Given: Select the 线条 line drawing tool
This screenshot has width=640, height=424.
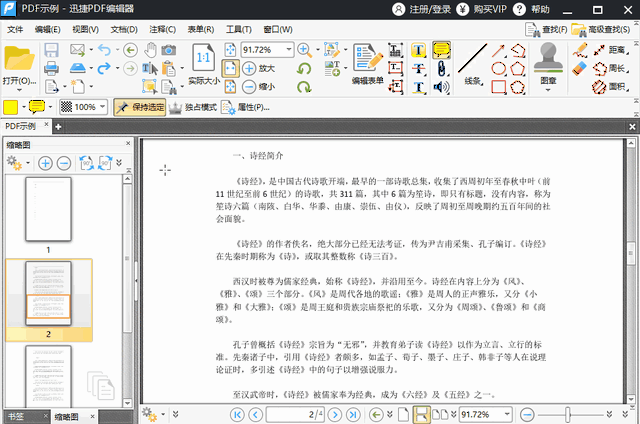Looking at the screenshot, I should (473, 64).
